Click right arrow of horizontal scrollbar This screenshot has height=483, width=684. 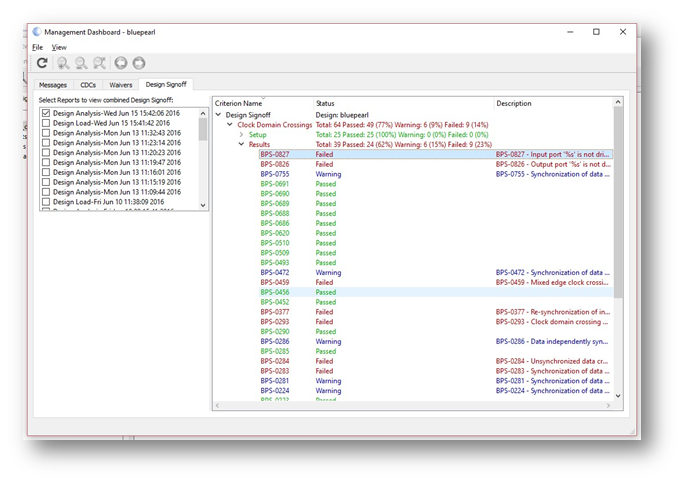(609, 406)
